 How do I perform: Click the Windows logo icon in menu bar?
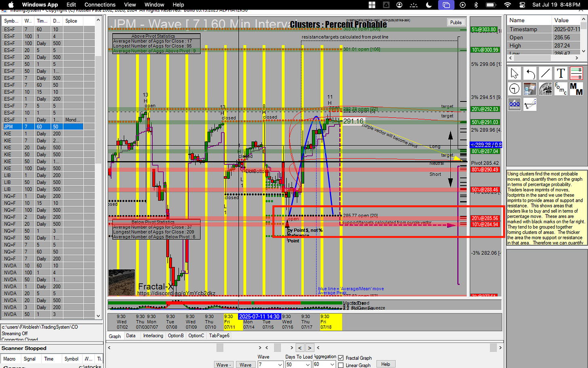tap(372, 5)
